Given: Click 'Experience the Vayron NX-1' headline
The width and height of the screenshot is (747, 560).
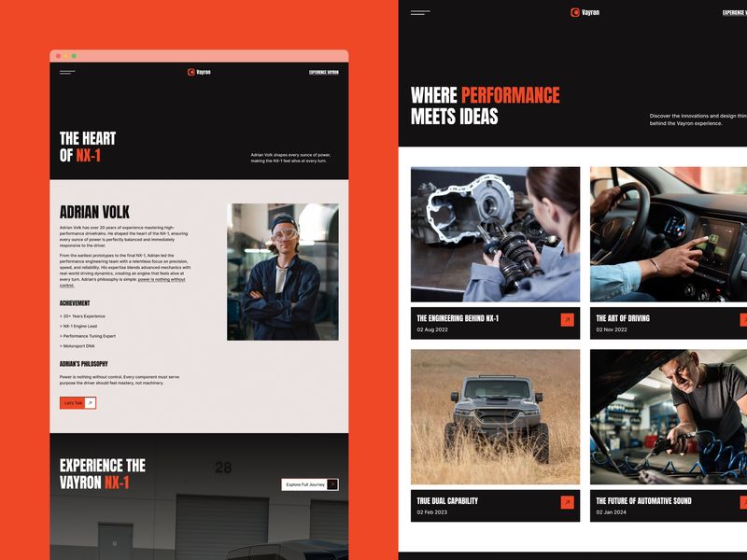Looking at the screenshot, I should [103, 474].
